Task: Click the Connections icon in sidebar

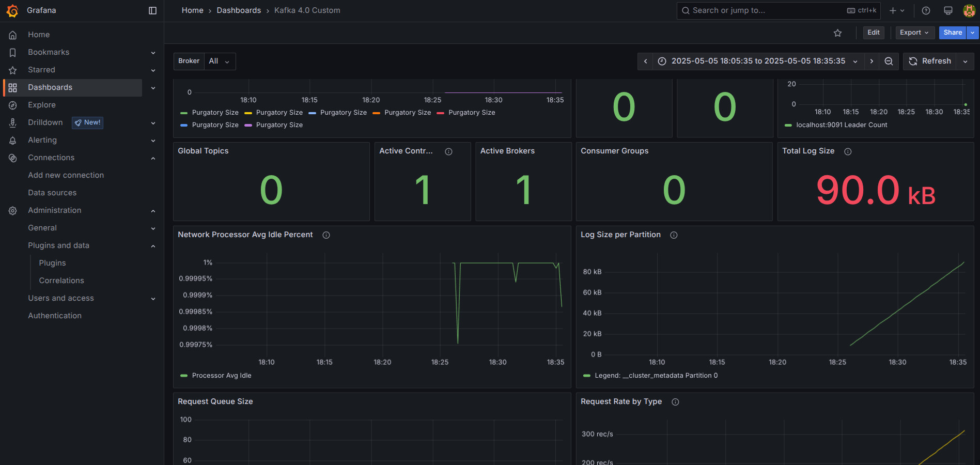Action: 13,158
